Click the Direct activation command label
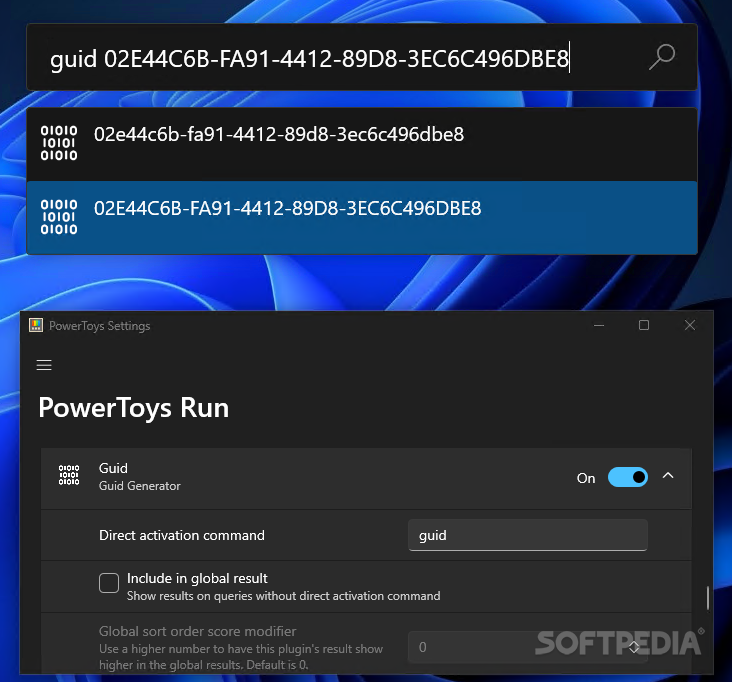 pos(182,535)
